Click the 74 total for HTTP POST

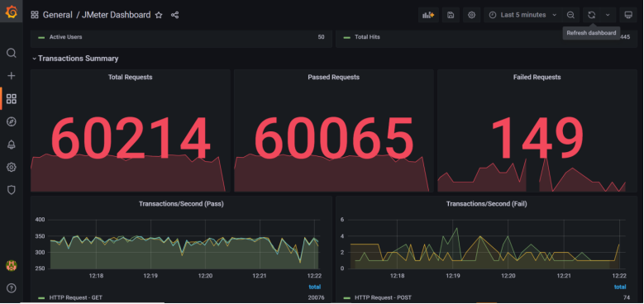click(627, 297)
